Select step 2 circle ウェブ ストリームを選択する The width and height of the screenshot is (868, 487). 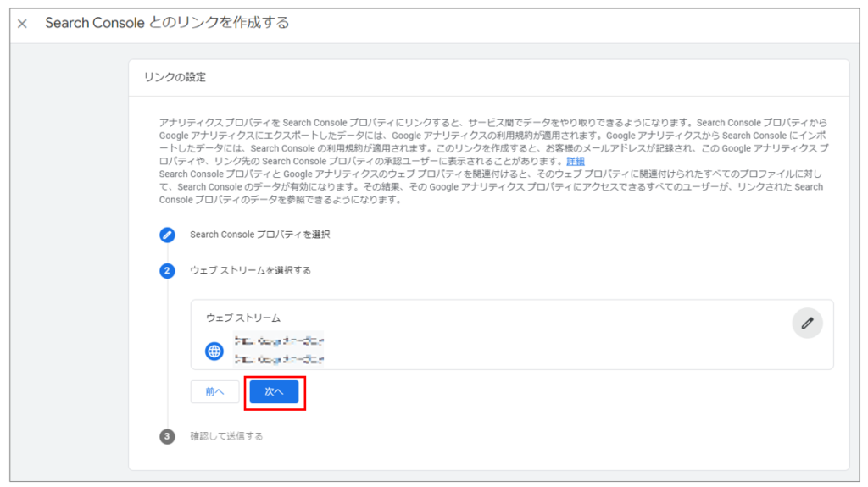[167, 271]
